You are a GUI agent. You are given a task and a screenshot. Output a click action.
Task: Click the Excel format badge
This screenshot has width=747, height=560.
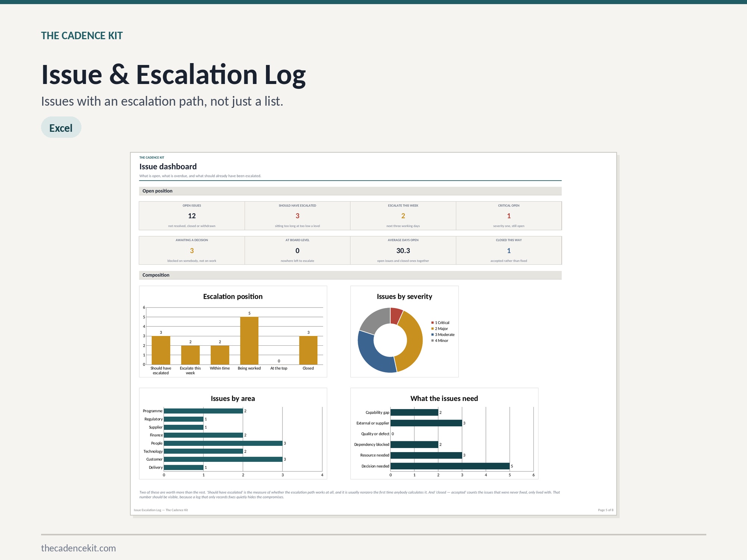tap(61, 127)
